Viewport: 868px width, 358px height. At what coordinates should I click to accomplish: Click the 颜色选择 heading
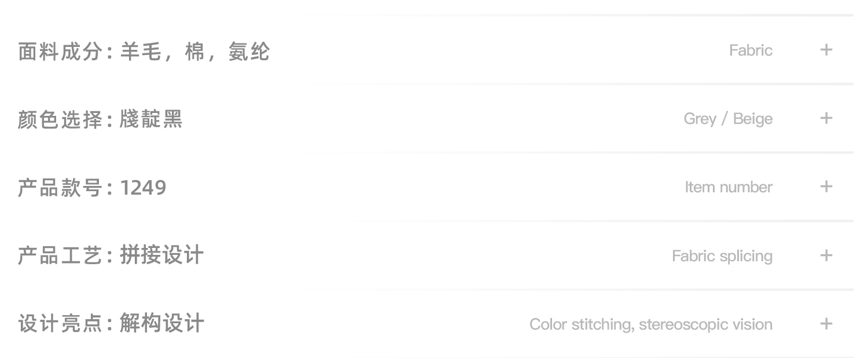pyautogui.click(x=60, y=120)
